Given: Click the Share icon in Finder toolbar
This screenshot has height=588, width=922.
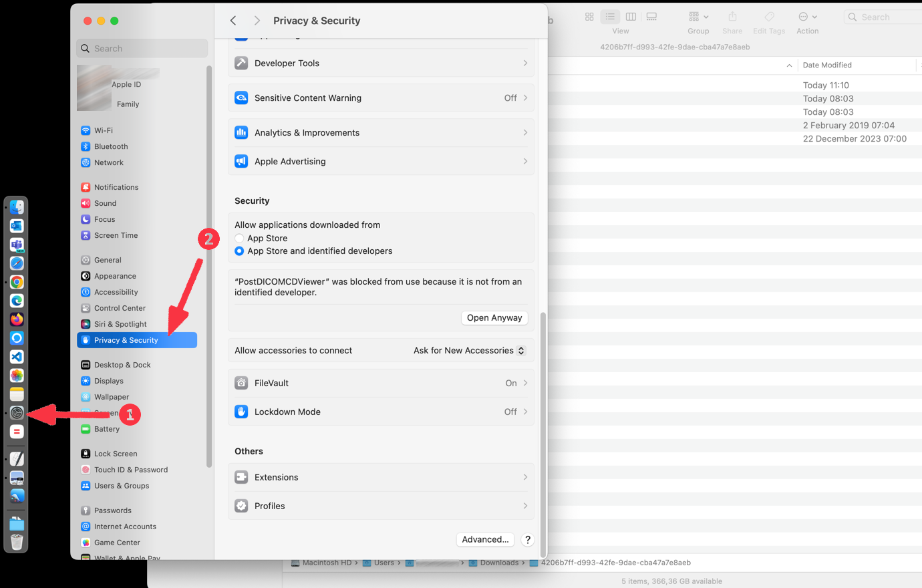Looking at the screenshot, I should point(732,17).
